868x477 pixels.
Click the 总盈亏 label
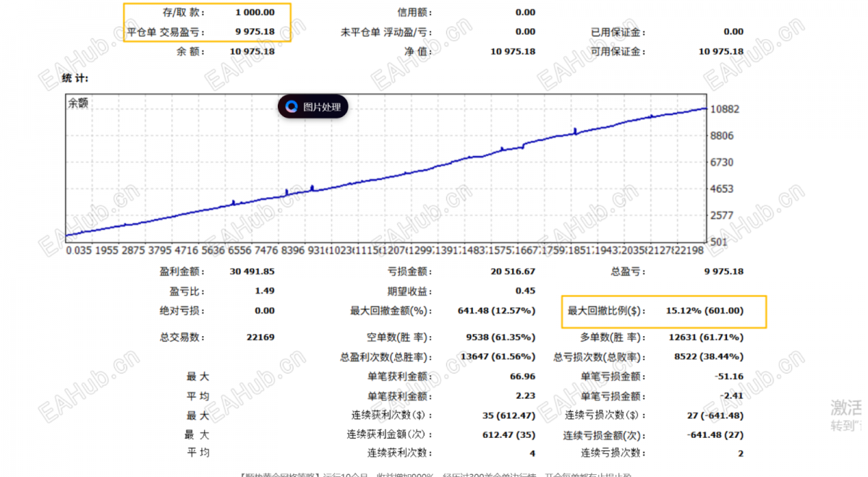(628, 272)
